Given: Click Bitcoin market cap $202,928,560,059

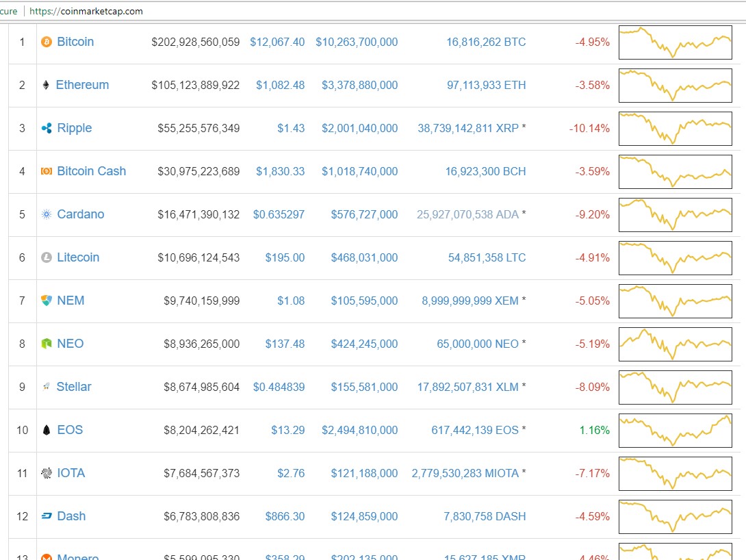Looking at the screenshot, I should point(196,42).
